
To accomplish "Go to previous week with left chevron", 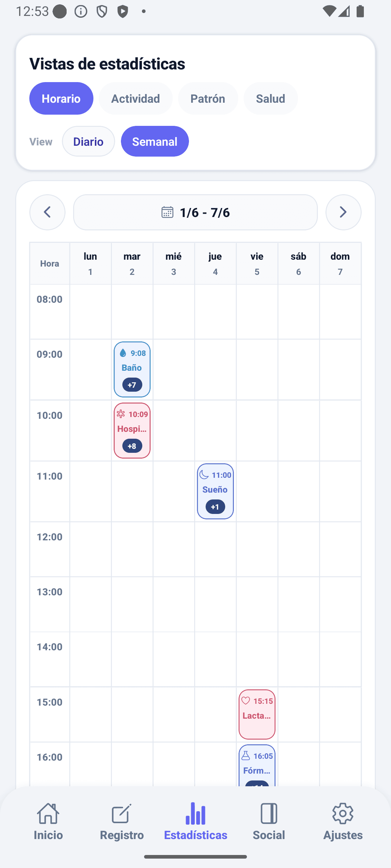I will point(47,212).
